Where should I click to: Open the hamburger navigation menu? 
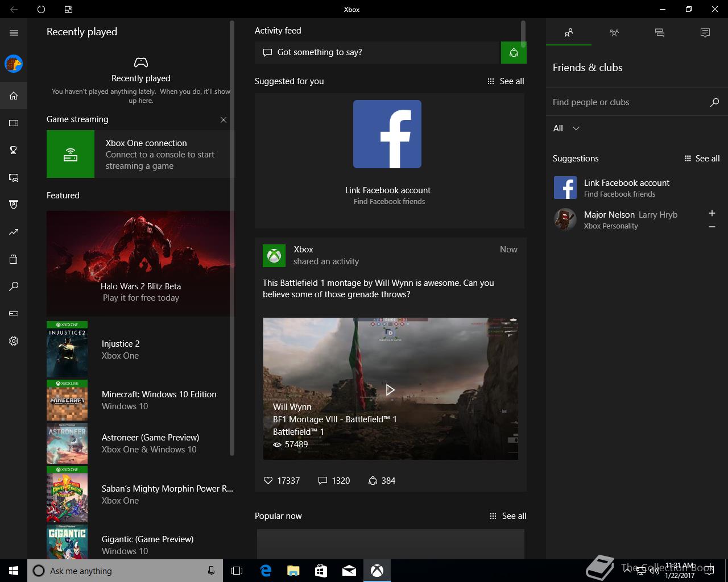14,33
